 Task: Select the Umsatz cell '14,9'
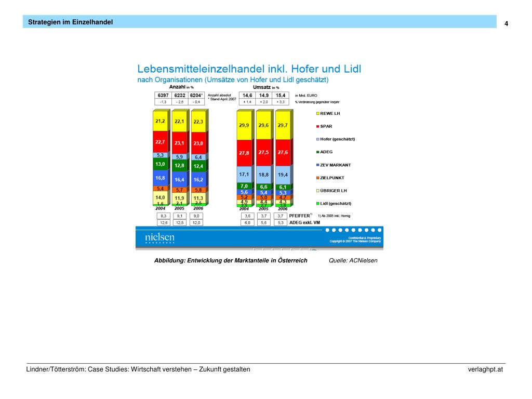264,96
